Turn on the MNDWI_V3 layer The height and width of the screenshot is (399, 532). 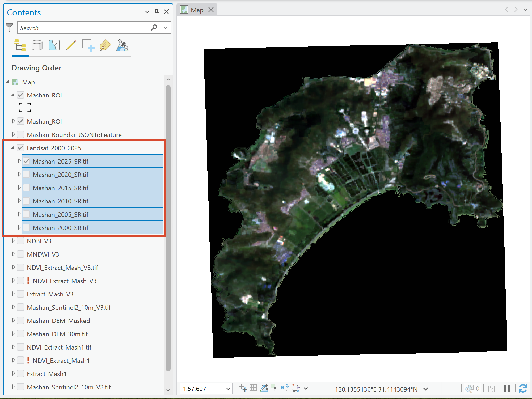(x=20, y=254)
